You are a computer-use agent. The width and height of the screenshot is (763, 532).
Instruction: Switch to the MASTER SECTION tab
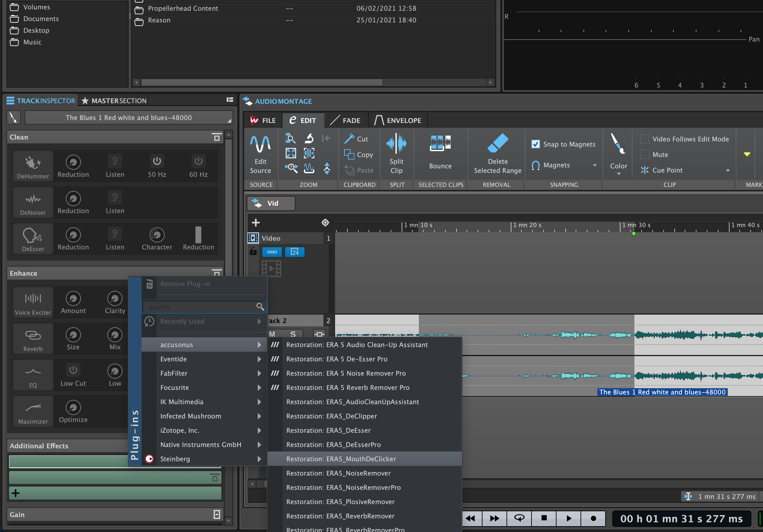pyautogui.click(x=113, y=101)
